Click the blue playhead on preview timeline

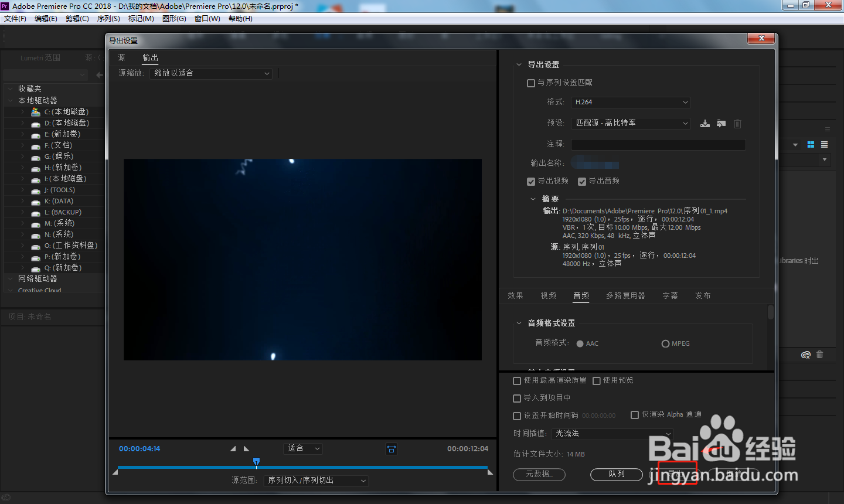[x=256, y=462]
